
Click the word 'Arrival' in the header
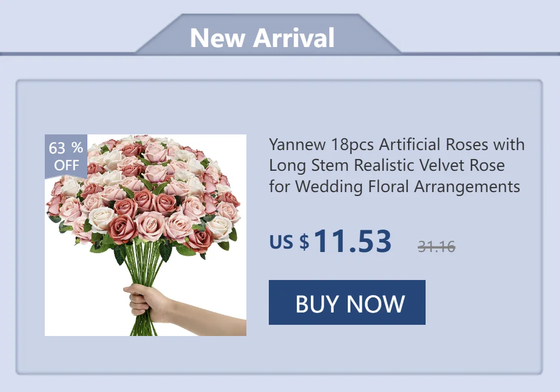294,38
